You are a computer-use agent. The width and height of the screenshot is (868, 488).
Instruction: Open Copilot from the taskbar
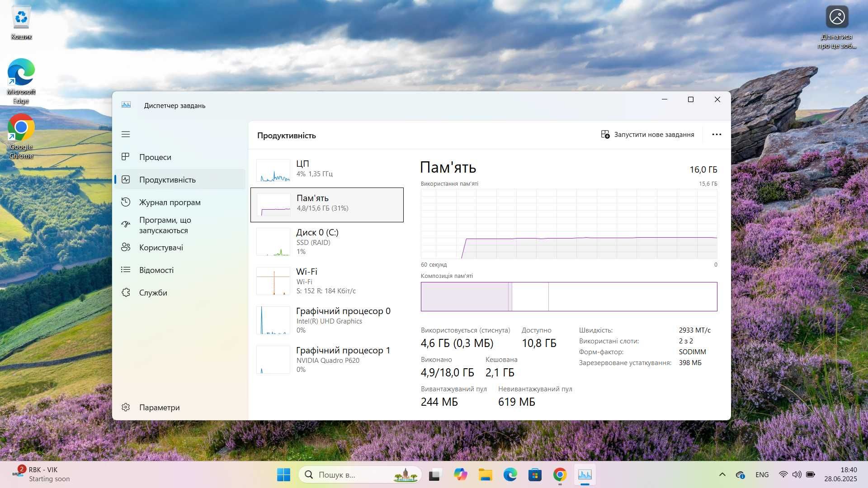[460, 475]
